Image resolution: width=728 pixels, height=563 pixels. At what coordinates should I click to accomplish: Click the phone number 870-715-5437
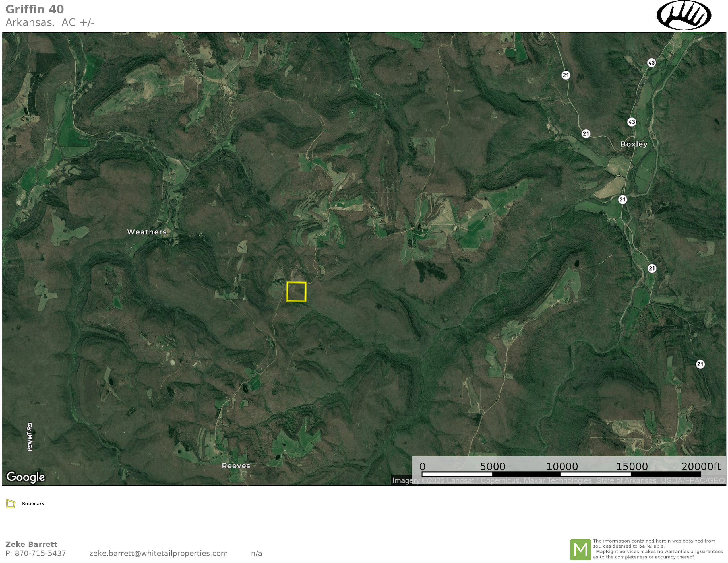click(x=40, y=553)
